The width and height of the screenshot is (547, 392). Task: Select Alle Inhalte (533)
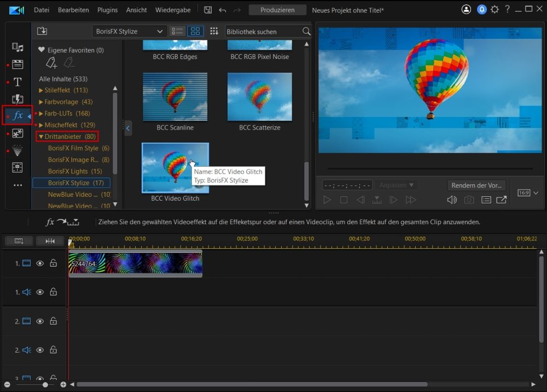click(63, 79)
